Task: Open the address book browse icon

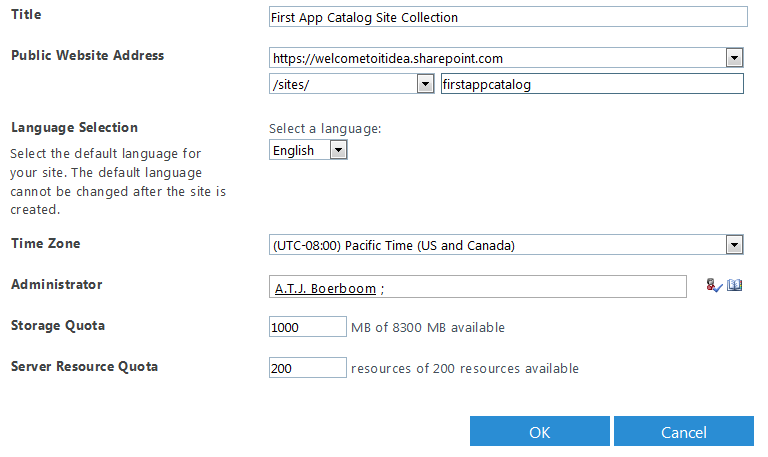Action: [734, 285]
